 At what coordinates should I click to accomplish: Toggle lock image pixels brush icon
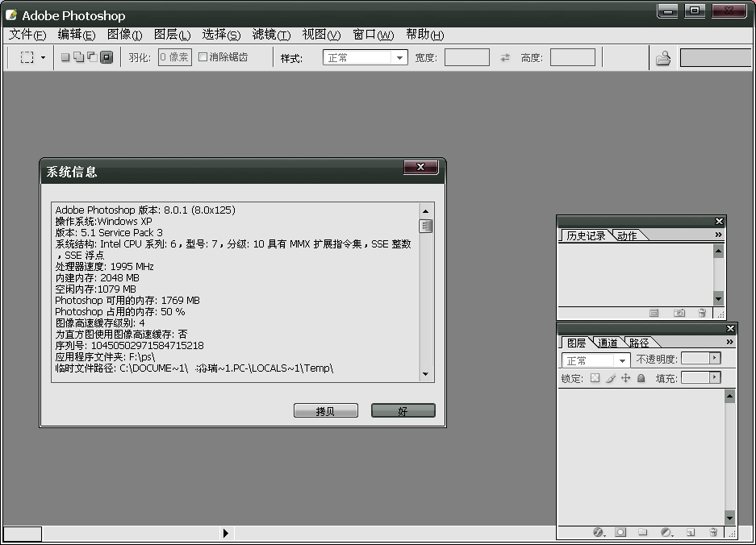(611, 378)
